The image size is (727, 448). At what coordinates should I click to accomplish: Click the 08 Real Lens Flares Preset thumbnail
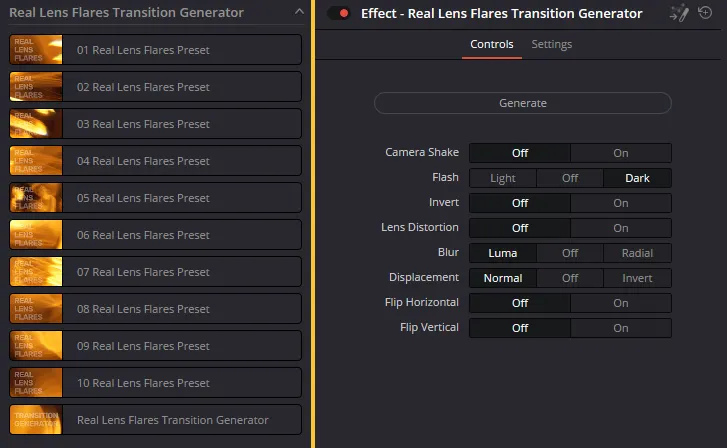point(36,309)
